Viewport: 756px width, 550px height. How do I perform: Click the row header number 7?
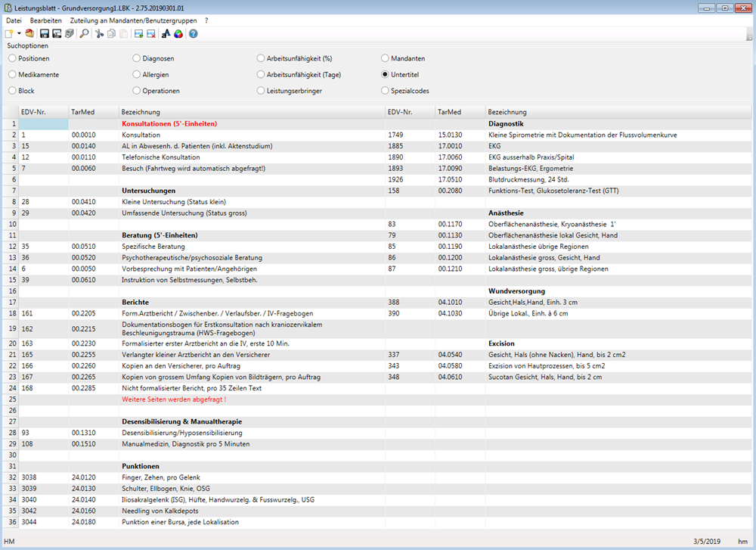pyautogui.click(x=11, y=191)
